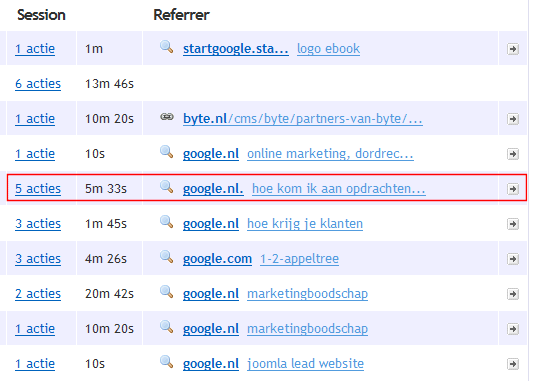Click arrow icon beside joomla lead website
The width and height of the screenshot is (546, 381).
coord(513,364)
